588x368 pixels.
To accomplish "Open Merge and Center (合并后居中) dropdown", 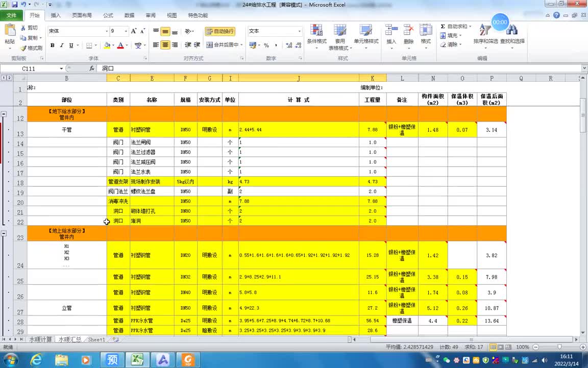I will click(x=242, y=45).
